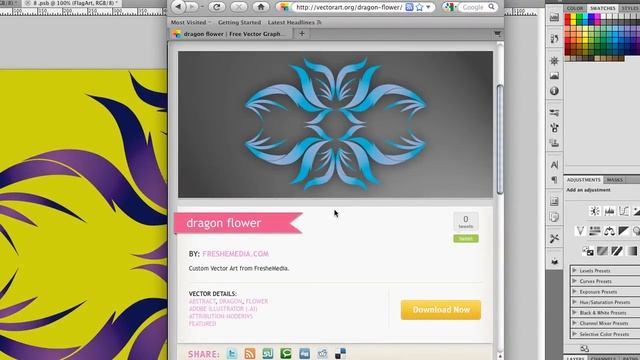Open the search engine selector dropdown

click(450, 7)
